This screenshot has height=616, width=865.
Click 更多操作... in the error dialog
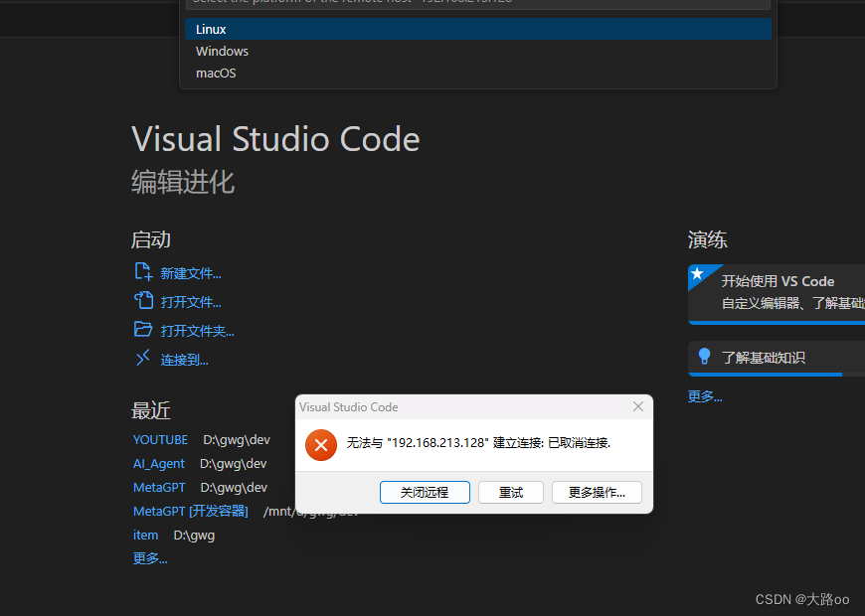point(597,493)
